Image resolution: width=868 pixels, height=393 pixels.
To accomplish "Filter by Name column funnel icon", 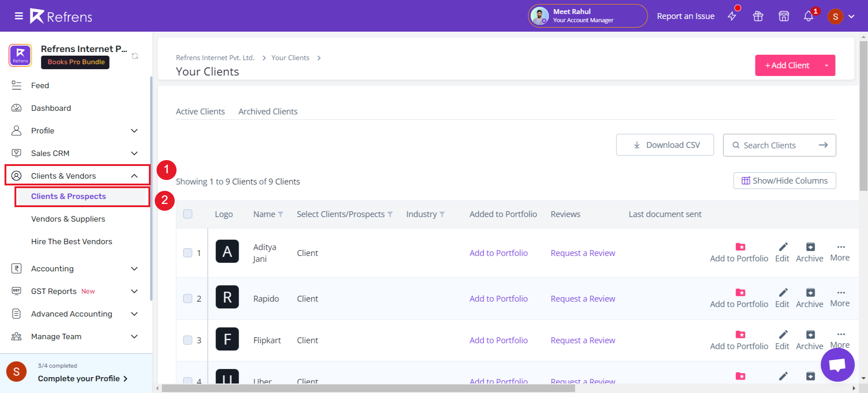I will [281, 214].
